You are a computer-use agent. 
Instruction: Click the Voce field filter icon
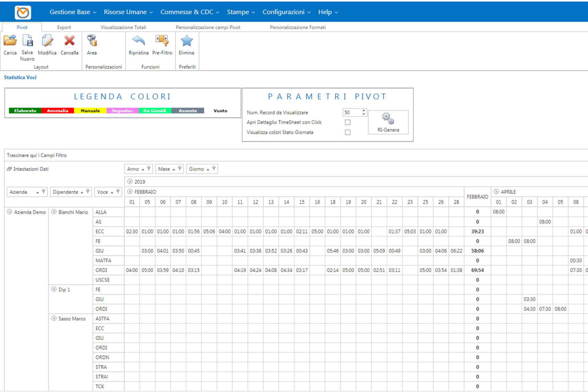(x=118, y=191)
